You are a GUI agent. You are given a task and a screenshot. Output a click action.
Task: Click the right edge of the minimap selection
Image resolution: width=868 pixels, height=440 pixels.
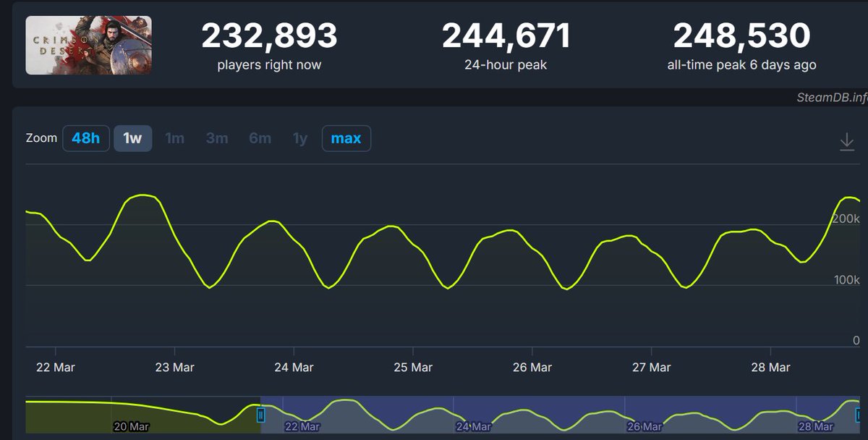(x=858, y=415)
